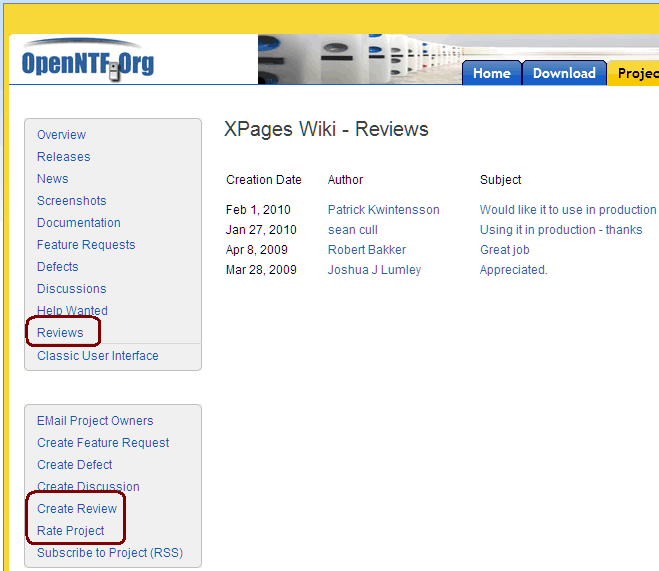Open the Documentation link
Image resolution: width=659 pixels, height=571 pixels.
coord(79,223)
